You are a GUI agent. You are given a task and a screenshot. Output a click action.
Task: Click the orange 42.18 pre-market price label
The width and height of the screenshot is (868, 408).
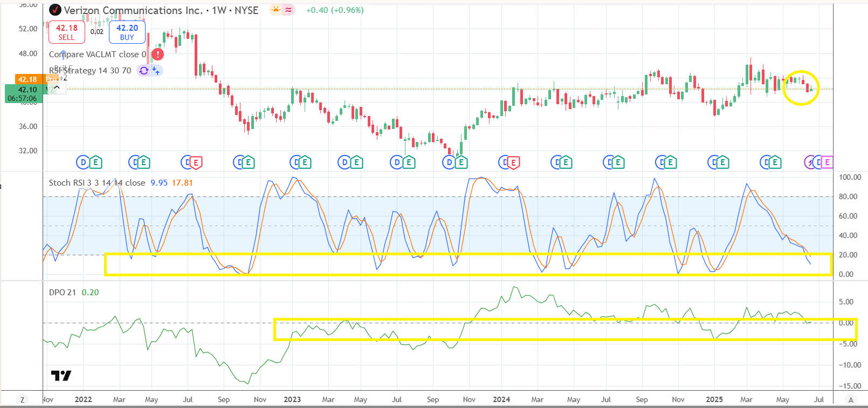[28, 79]
